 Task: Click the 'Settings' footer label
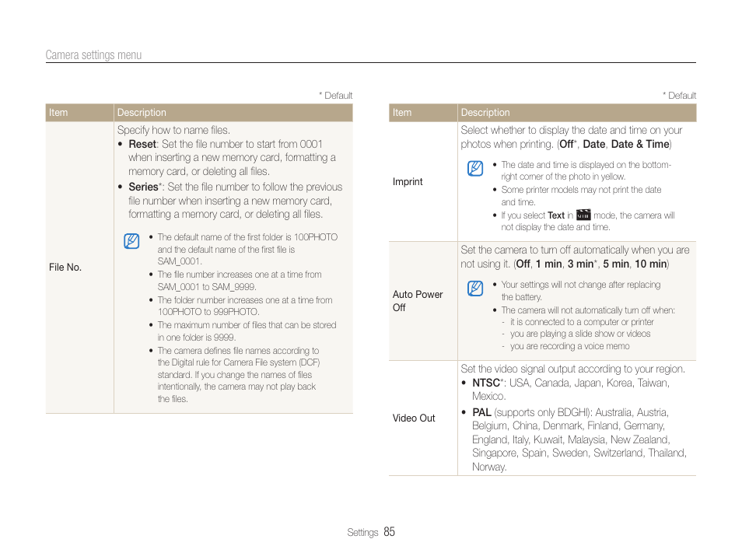pos(362,533)
